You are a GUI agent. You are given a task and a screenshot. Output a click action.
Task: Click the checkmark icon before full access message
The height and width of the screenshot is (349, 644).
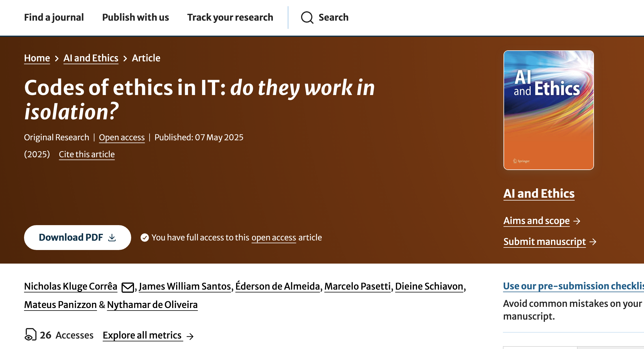coord(145,238)
